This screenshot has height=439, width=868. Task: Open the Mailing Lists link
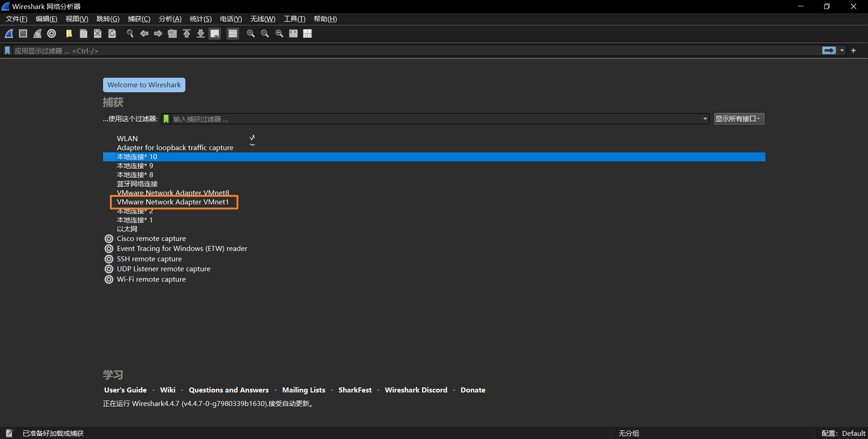click(304, 390)
